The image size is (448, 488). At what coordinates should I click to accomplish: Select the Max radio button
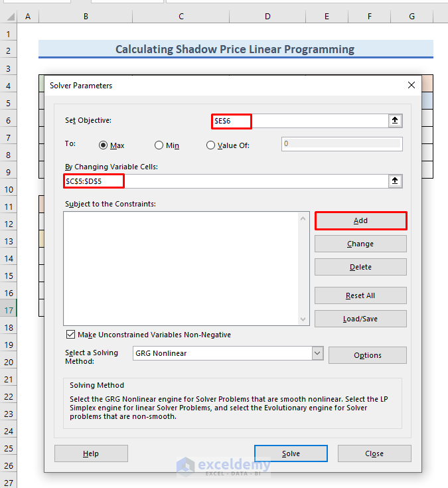click(x=104, y=145)
